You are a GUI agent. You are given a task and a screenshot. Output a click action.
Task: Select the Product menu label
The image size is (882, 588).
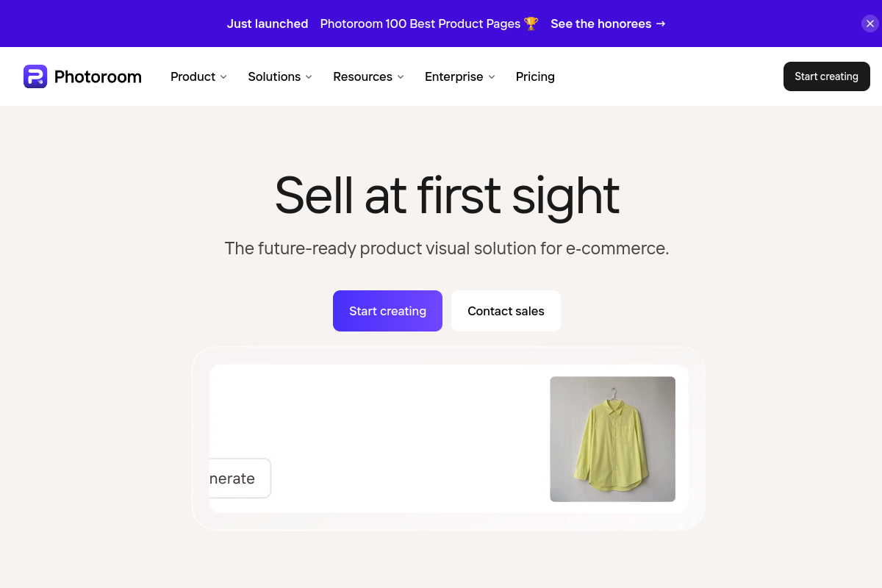click(193, 76)
